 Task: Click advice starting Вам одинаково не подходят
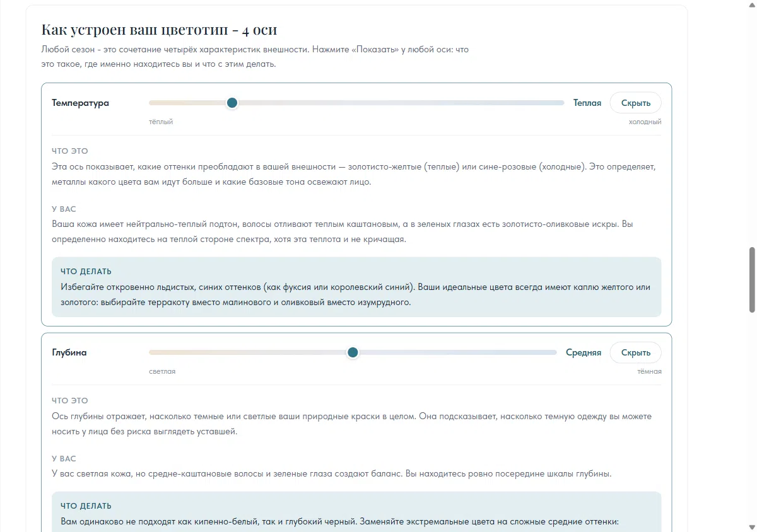click(x=340, y=522)
